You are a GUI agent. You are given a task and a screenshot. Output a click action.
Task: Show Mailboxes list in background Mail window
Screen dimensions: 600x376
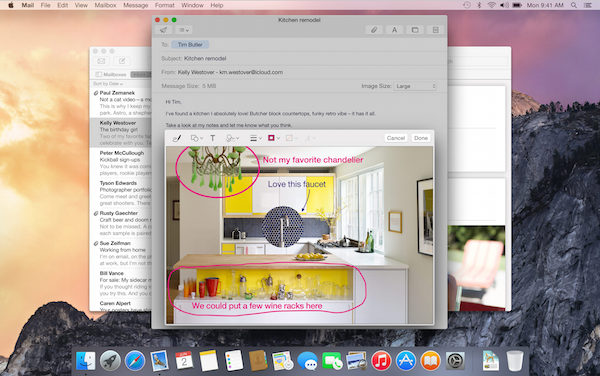tap(111, 75)
